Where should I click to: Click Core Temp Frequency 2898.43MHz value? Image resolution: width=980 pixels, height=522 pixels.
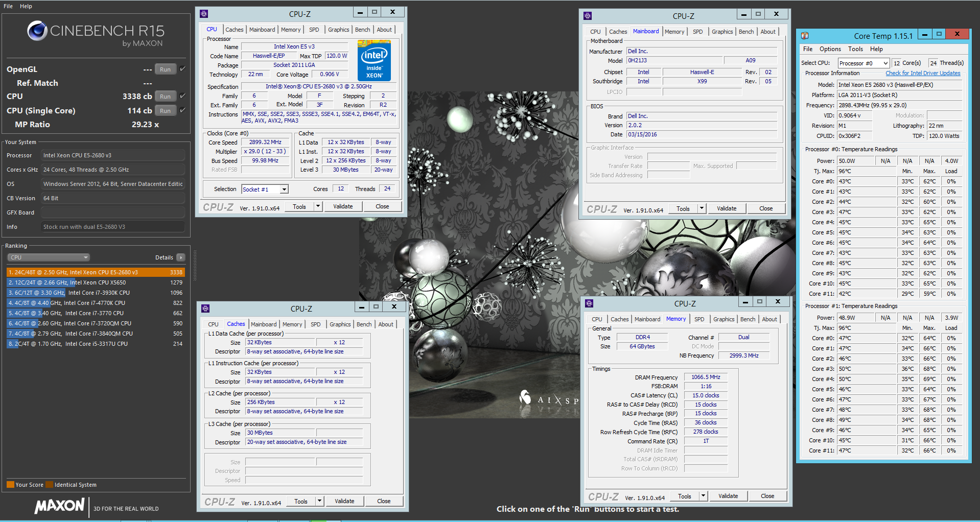899,105
